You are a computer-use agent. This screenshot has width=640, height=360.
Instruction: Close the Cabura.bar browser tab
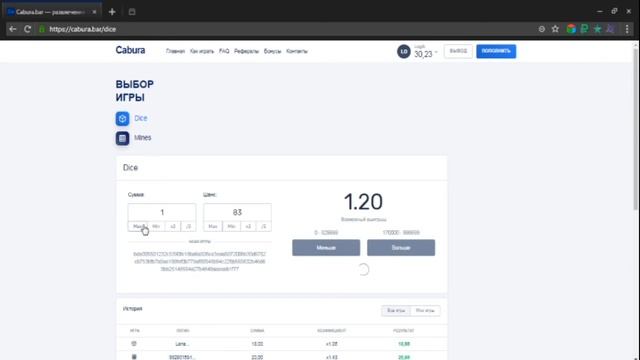pos(94,12)
